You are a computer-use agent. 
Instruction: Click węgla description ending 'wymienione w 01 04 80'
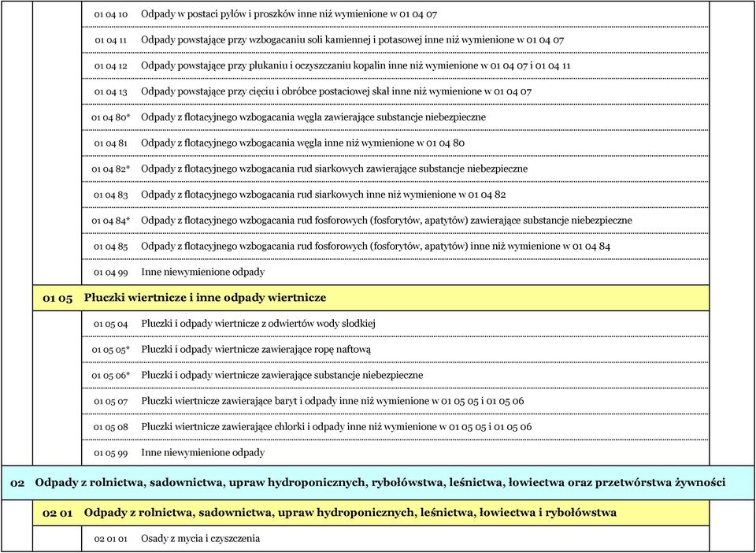coord(302,143)
